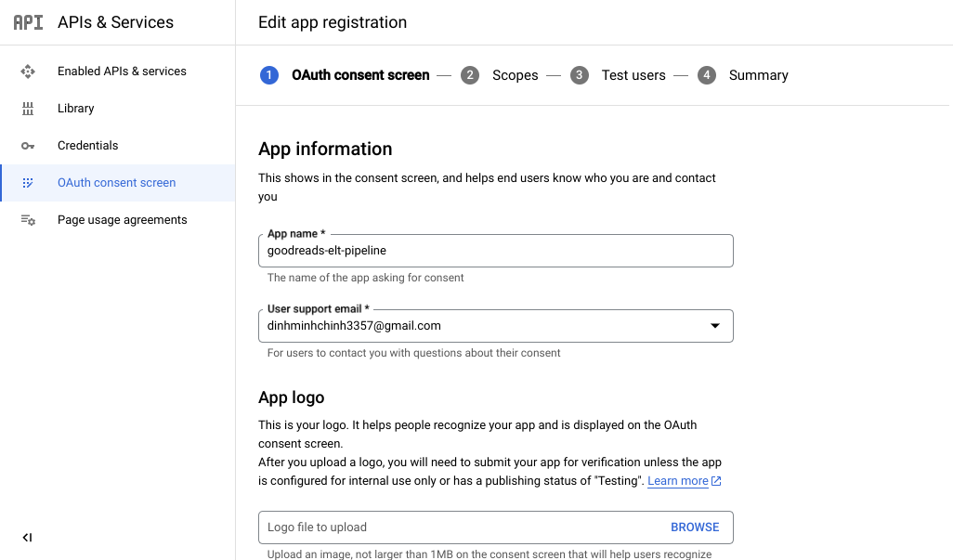Click the BROWSE button for logo upload

pos(695,527)
